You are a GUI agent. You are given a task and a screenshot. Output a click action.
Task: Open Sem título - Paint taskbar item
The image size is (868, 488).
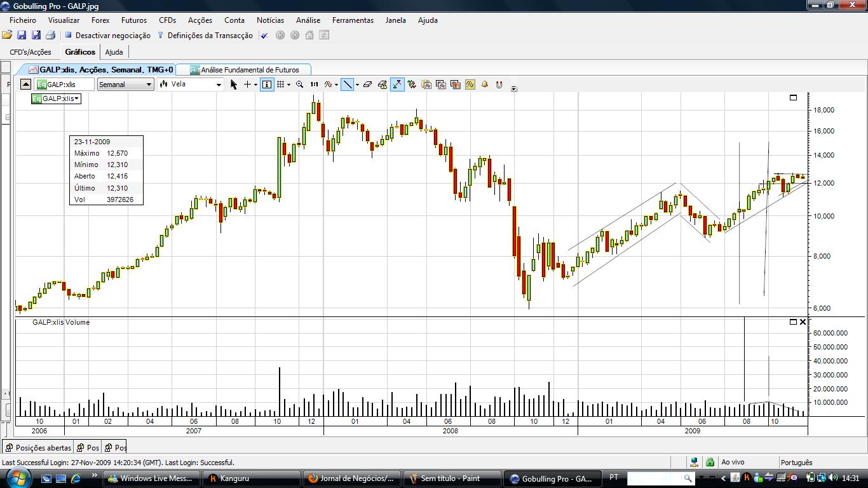tap(453, 478)
